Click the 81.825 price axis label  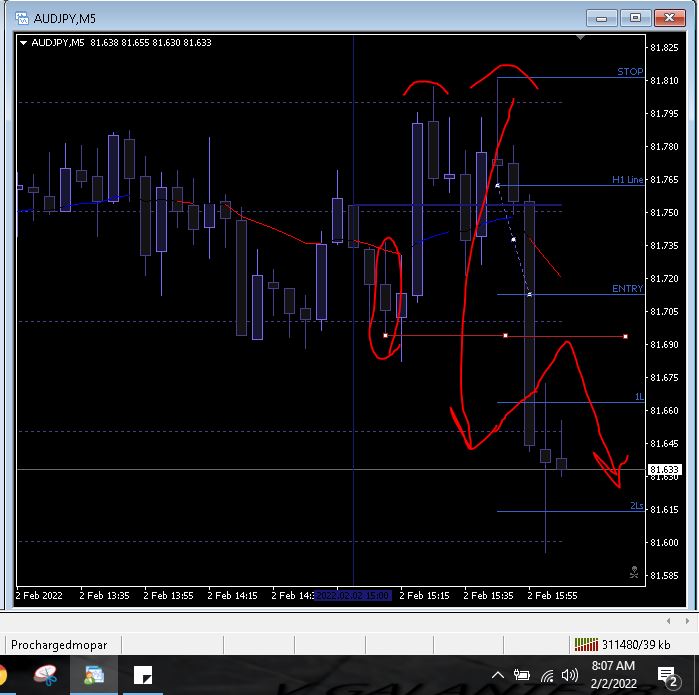(x=664, y=48)
